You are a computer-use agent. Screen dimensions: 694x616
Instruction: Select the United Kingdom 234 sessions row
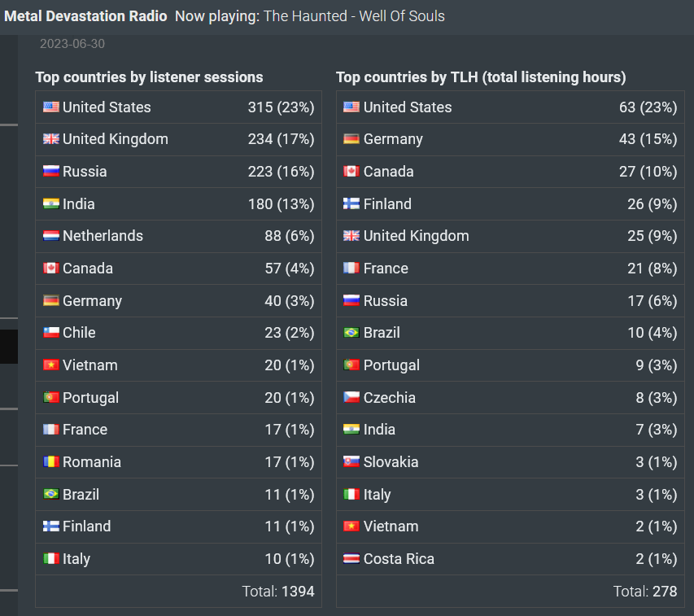(x=178, y=139)
